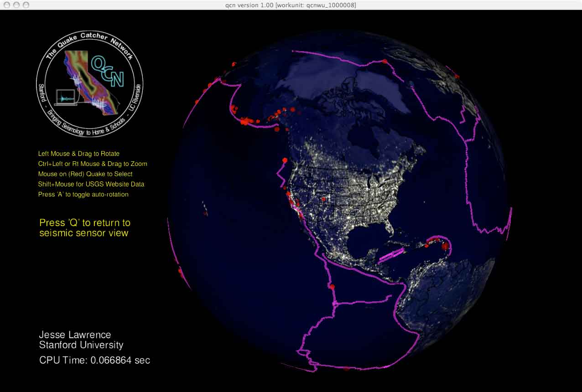Click the red quake marker near Hawaii

click(205, 212)
